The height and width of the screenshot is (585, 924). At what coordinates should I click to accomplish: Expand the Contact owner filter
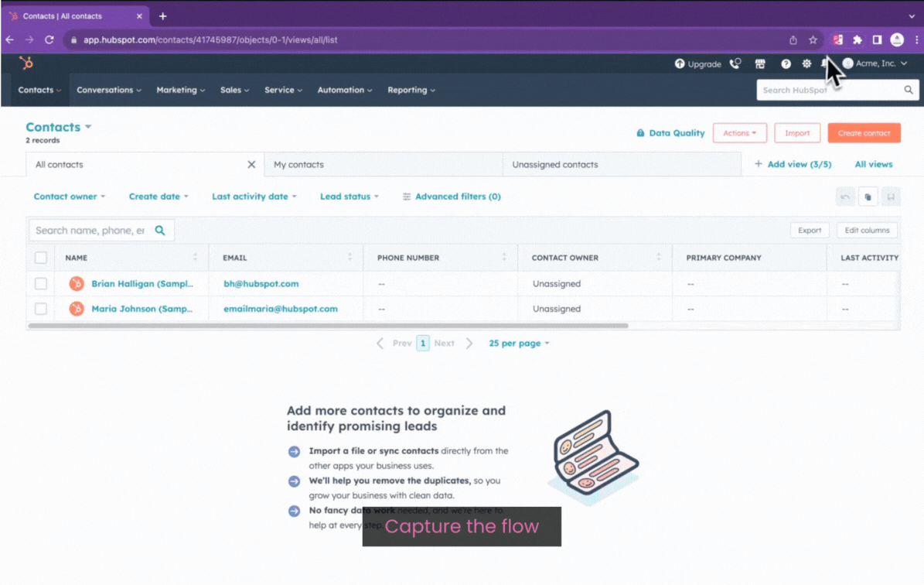coord(70,197)
